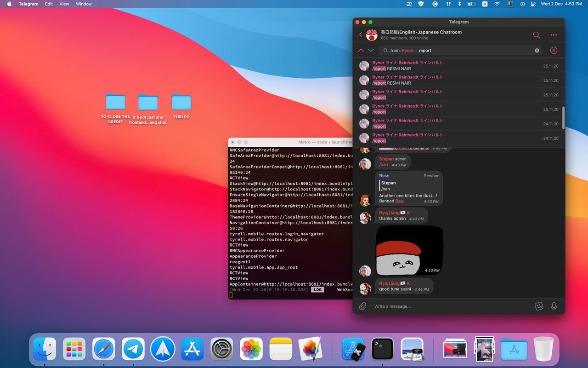Click the Metro node terminal title bar
This screenshot has height=368, width=588.
pyautogui.click(x=291, y=142)
